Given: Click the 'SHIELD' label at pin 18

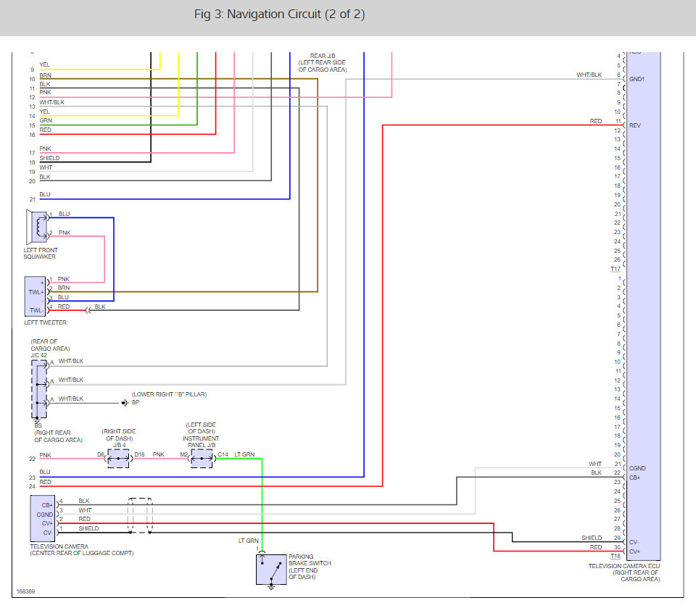Looking at the screenshot, I should tap(49, 158).
